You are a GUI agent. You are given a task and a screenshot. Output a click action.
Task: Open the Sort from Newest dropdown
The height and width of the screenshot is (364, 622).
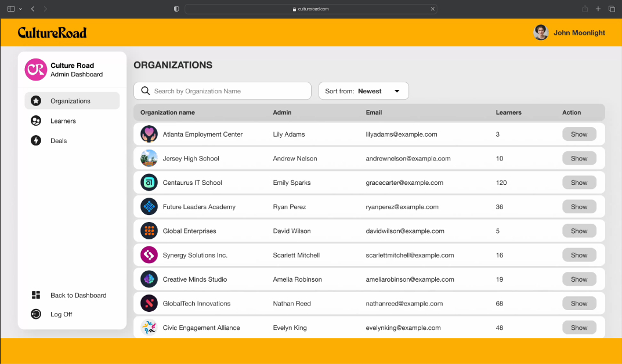click(363, 91)
